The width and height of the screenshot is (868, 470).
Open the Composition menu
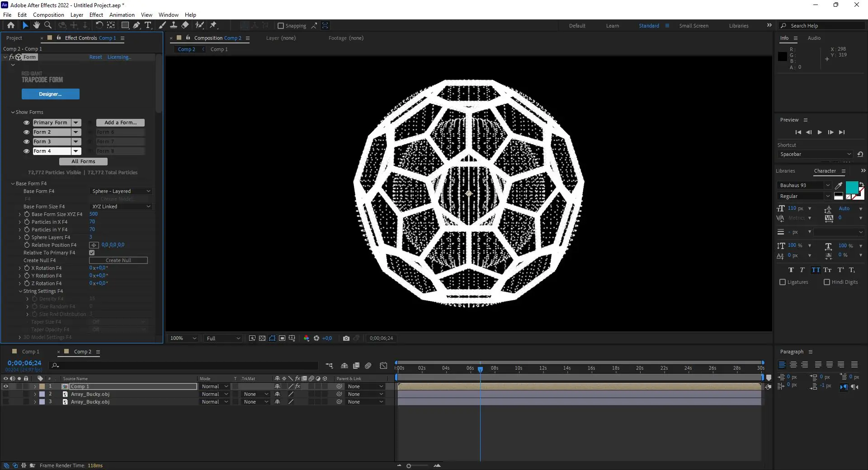point(48,14)
